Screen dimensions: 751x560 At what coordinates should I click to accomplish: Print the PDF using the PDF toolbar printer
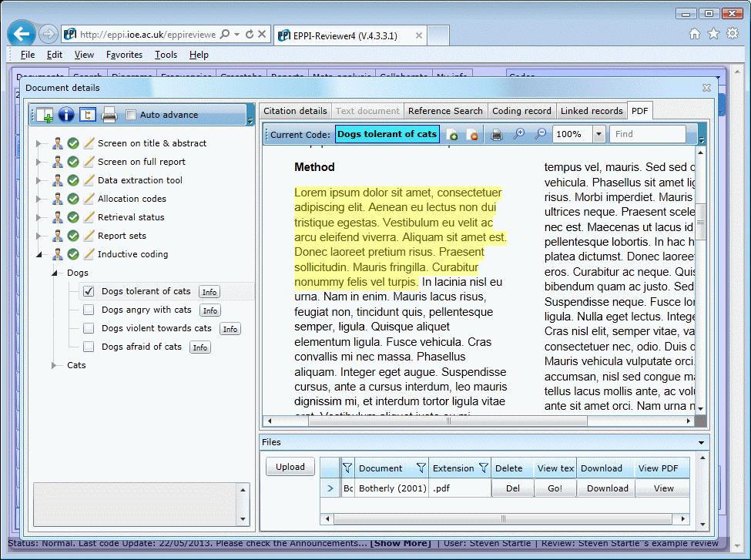(497, 134)
